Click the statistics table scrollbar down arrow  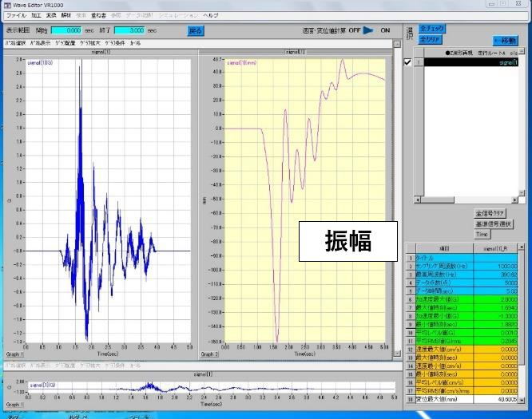point(522,400)
